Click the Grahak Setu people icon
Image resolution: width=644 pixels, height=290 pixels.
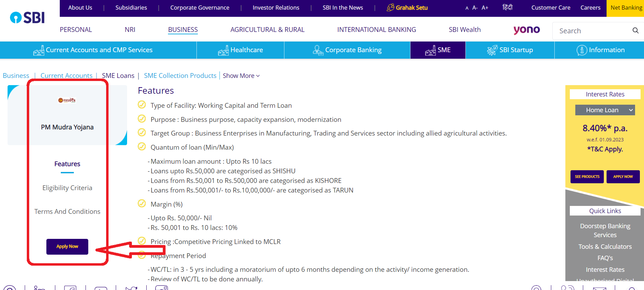pyautogui.click(x=391, y=7)
